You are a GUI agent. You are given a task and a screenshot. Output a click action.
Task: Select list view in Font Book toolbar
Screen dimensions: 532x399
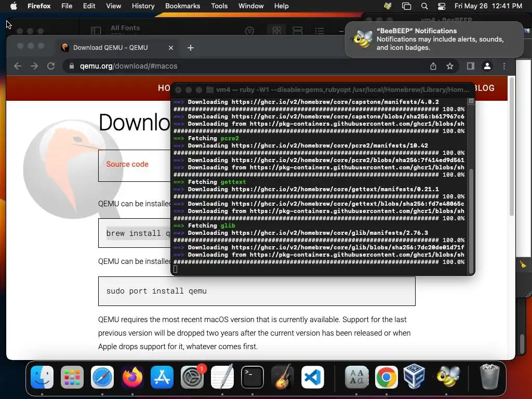[320, 31]
